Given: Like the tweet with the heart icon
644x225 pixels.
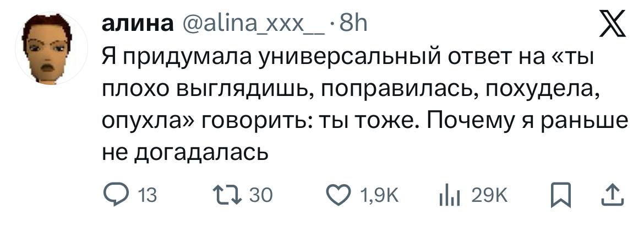Looking at the screenshot, I should 339,195.
